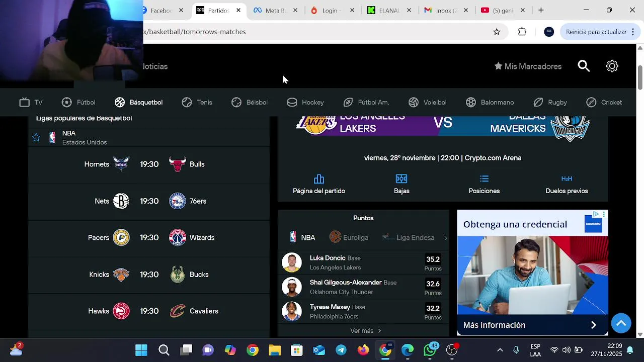Open Duelos previos H2H

pyautogui.click(x=567, y=185)
